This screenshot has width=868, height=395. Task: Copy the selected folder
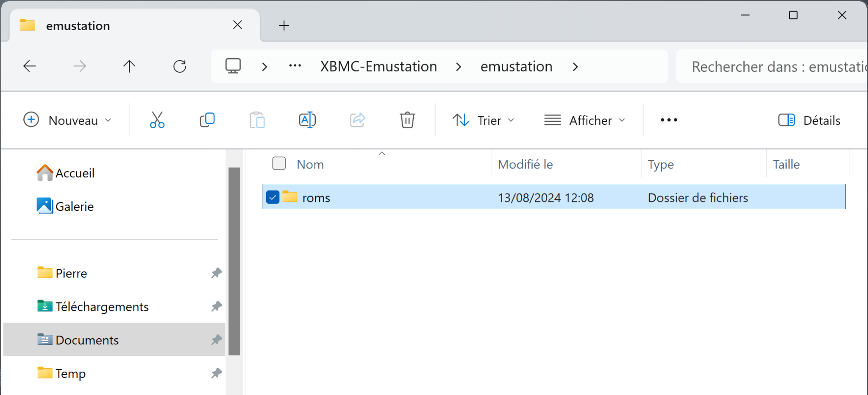click(207, 120)
